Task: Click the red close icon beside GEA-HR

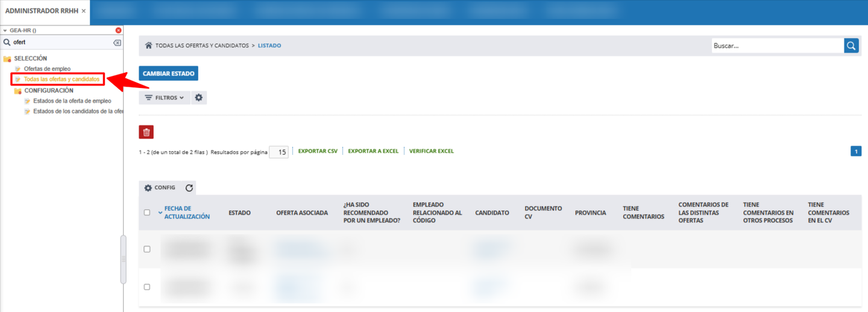Action: tap(118, 30)
